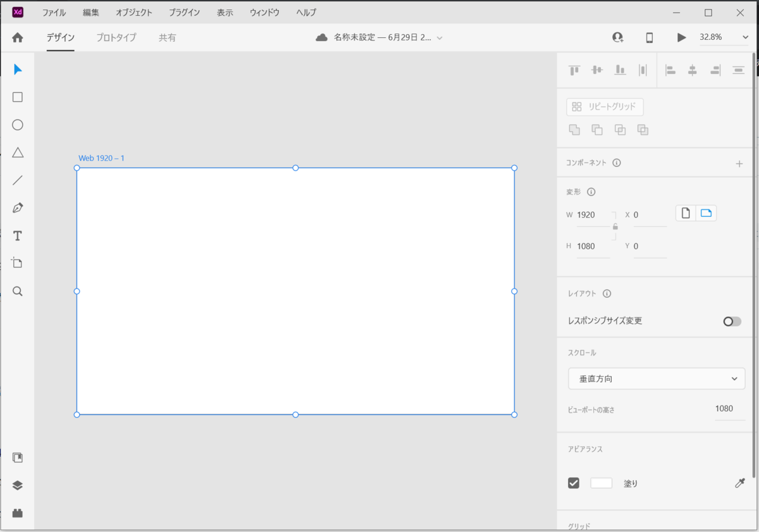Select the Select (arrow) tool

(x=18, y=70)
